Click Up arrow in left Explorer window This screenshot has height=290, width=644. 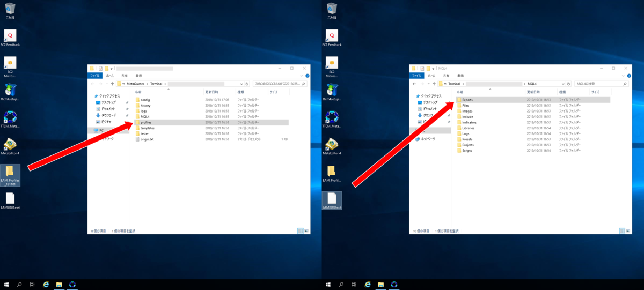(112, 84)
